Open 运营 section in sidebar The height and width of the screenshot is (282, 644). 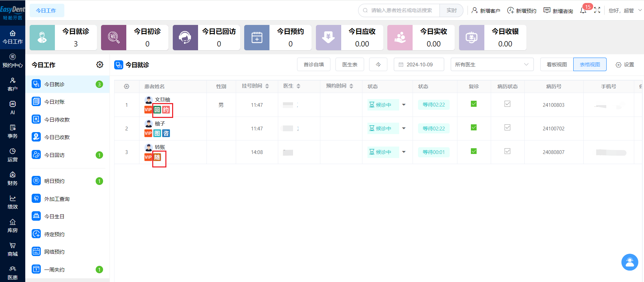click(12, 155)
